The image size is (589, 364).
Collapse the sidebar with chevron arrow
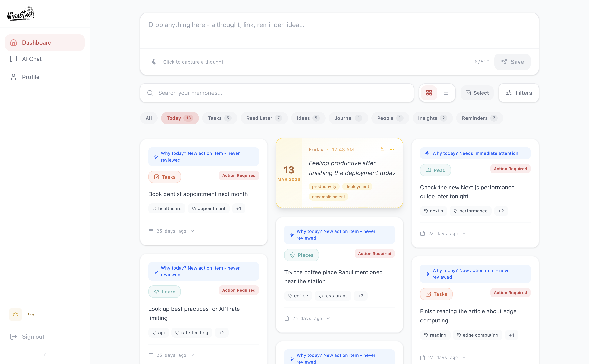pyautogui.click(x=45, y=354)
